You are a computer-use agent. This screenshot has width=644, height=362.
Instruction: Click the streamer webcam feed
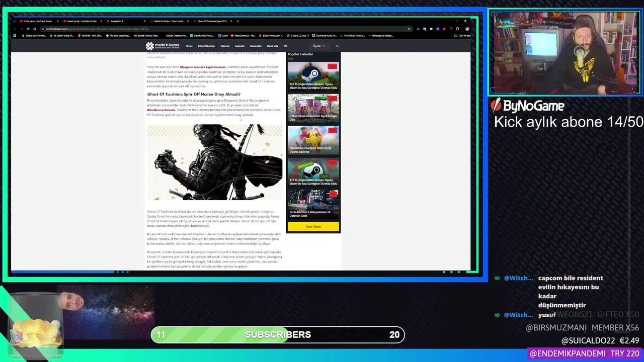coord(566,53)
